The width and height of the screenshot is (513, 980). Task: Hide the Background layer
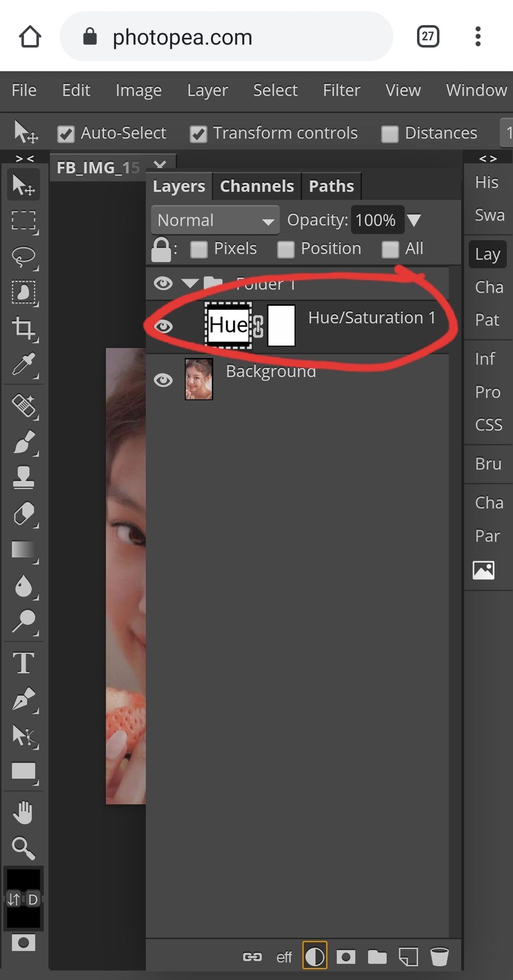[x=163, y=380]
